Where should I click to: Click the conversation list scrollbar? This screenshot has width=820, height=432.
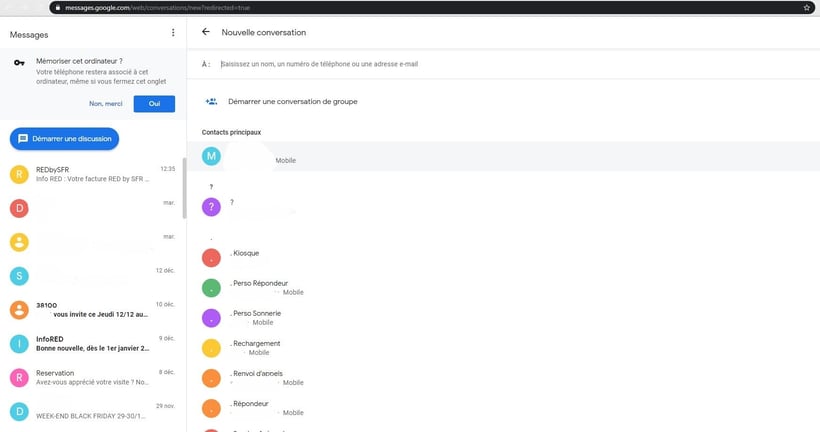coord(184,188)
